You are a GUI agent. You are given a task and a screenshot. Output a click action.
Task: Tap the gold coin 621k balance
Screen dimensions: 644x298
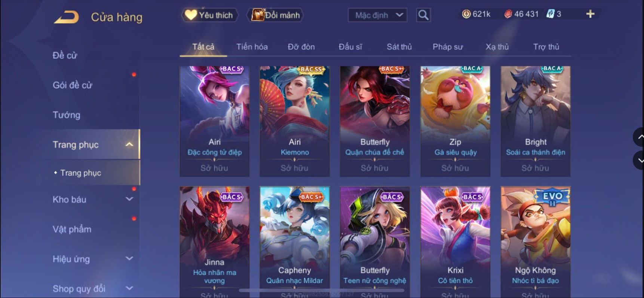[x=476, y=14]
